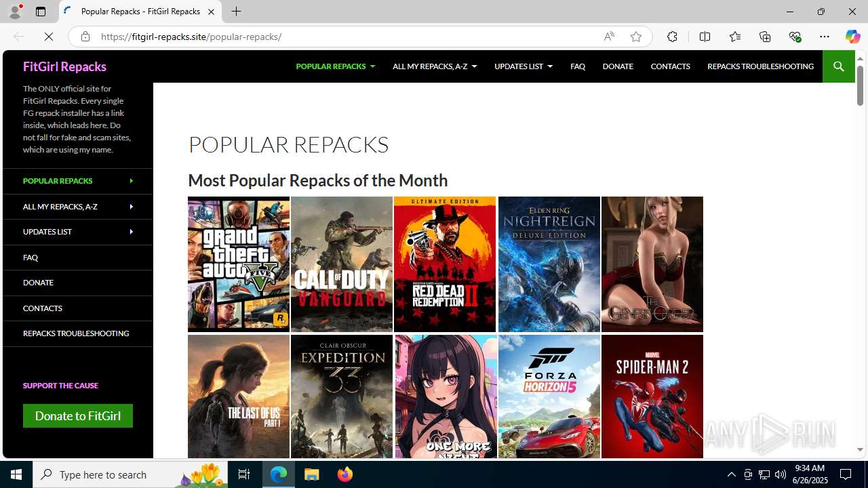
Task: Launch Firefox from the taskbar
Action: click(x=345, y=474)
